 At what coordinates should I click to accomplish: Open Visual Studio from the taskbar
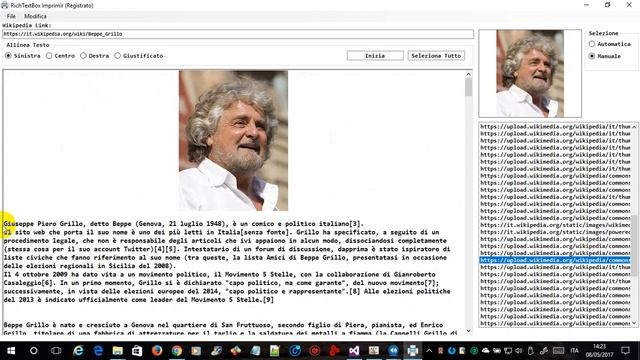click(x=354, y=351)
